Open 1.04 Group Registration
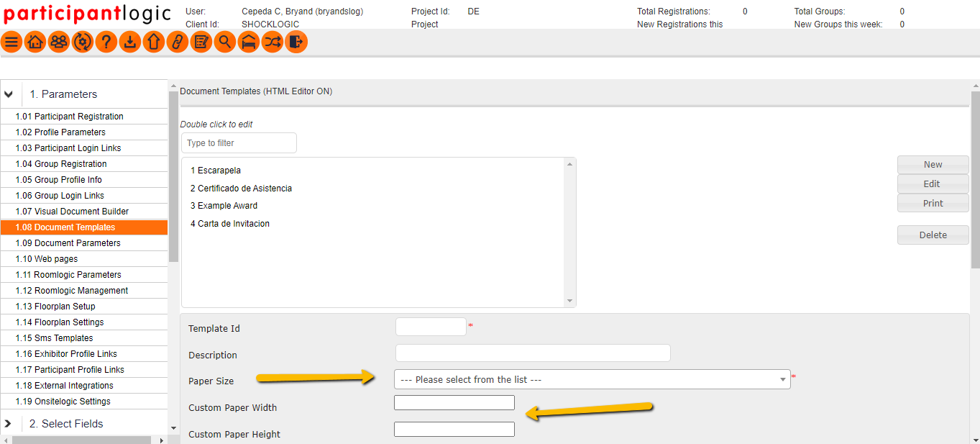980x444 pixels. (x=84, y=164)
